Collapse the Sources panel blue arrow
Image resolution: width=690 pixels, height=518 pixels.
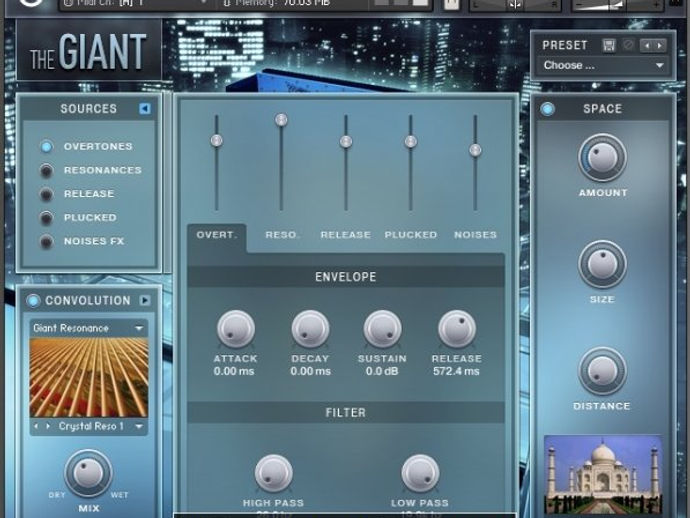145,109
